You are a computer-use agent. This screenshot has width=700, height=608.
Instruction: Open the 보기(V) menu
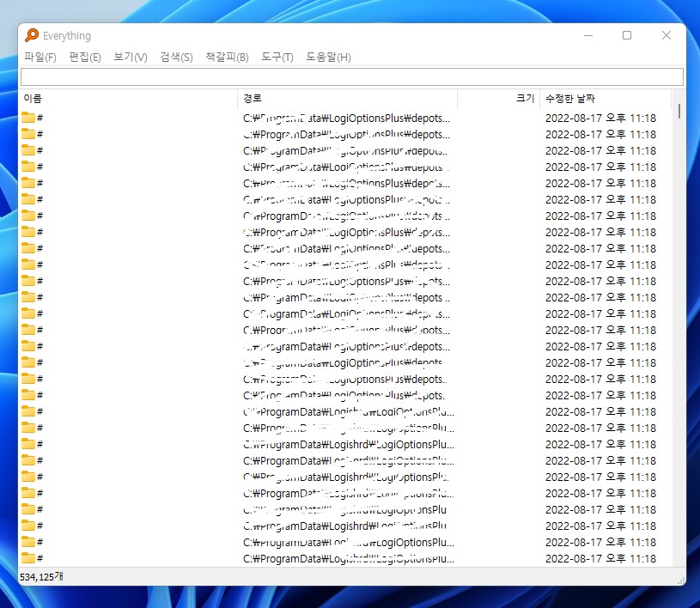click(131, 58)
